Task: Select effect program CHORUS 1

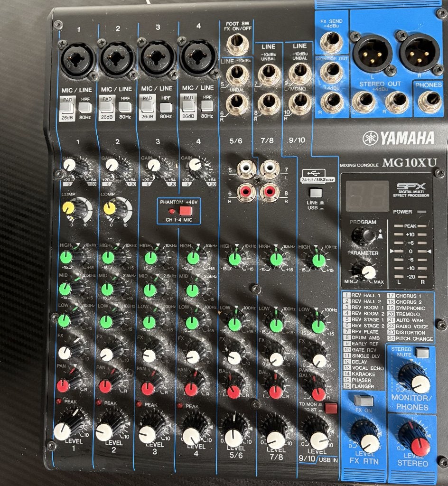Action: pos(405,296)
